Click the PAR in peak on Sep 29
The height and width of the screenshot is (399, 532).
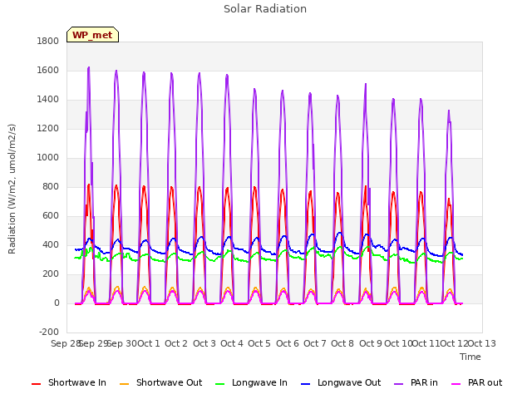89,67
